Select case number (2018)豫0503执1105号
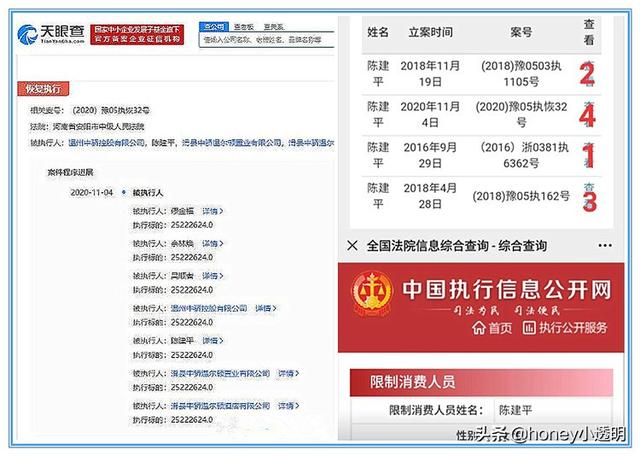Screen dimensions: 640x456 (x=521, y=73)
